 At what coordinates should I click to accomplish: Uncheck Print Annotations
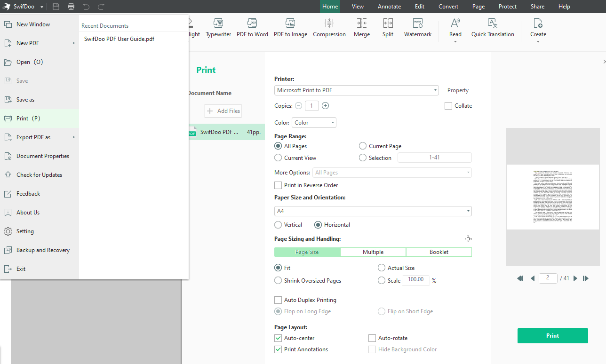tap(278, 349)
